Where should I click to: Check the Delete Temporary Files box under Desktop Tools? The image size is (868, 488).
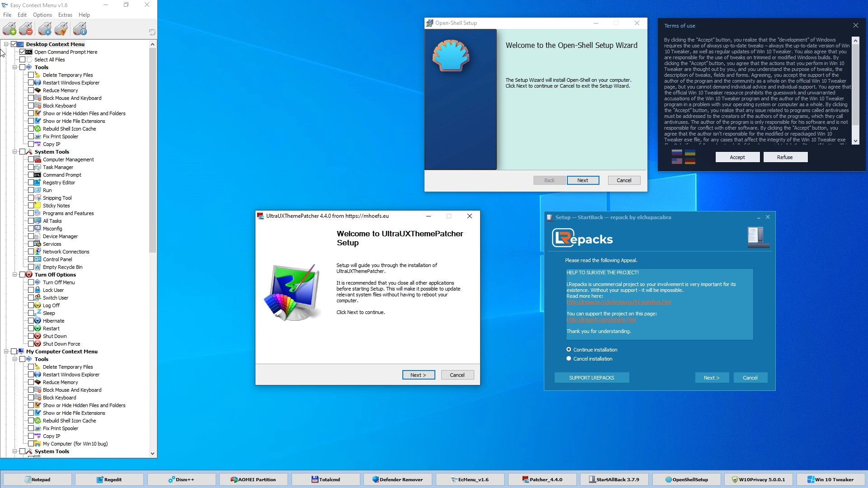click(x=31, y=75)
